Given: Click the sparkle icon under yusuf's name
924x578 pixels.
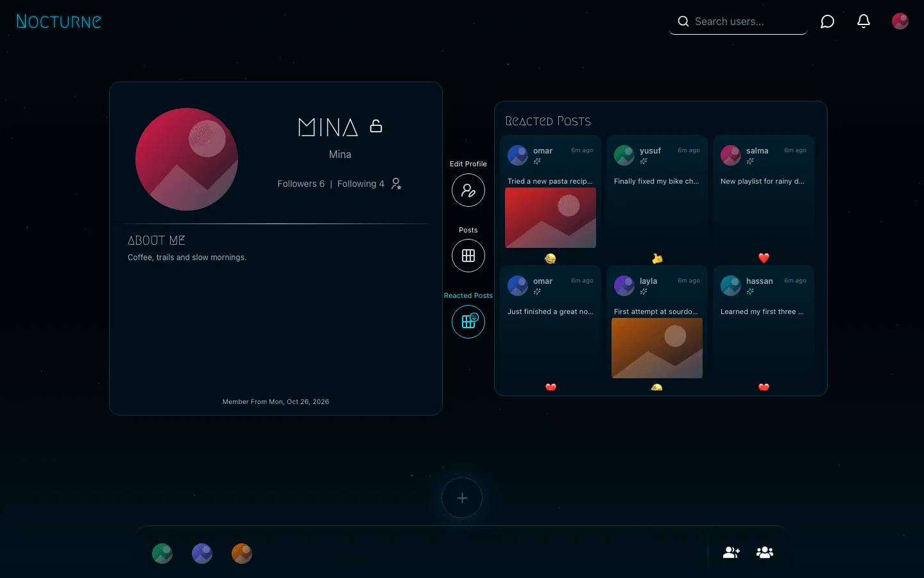Looking at the screenshot, I should (x=644, y=161).
